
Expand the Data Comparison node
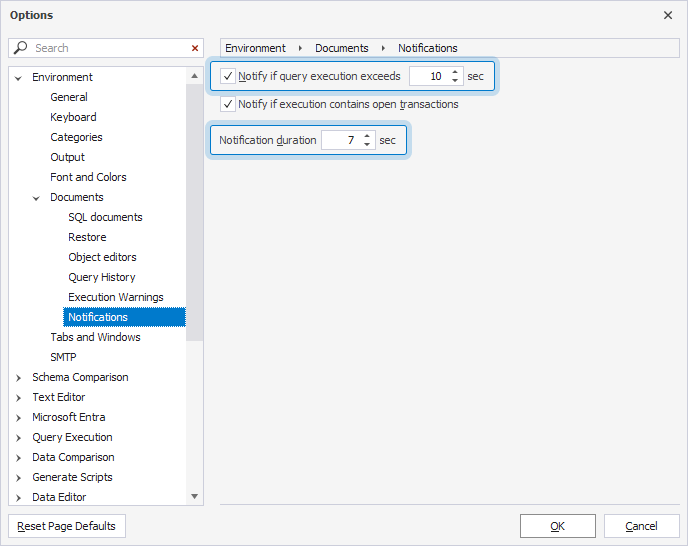coord(18,458)
